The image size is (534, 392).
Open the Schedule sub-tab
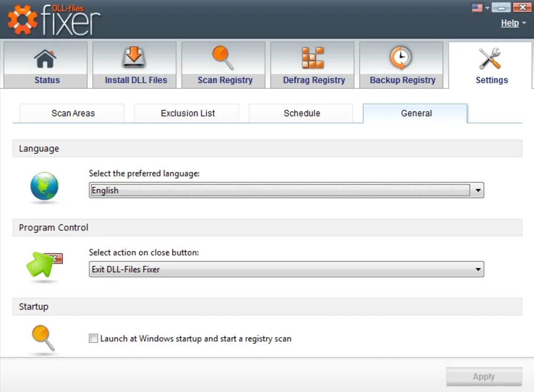301,113
